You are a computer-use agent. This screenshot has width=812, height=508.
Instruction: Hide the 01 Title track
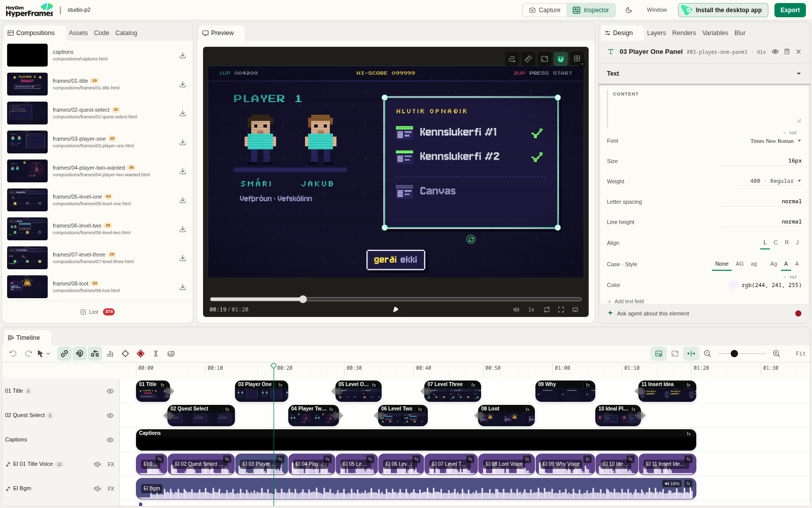click(110, 391)
